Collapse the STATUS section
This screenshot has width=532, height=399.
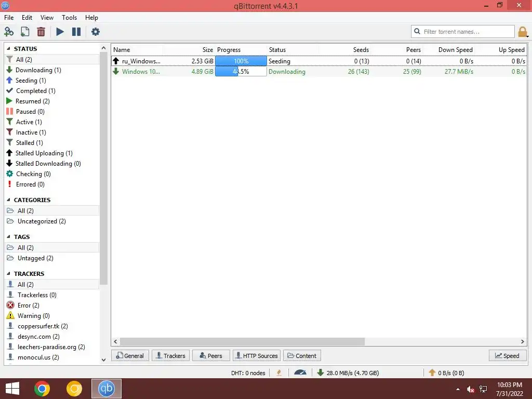[9, 48]
